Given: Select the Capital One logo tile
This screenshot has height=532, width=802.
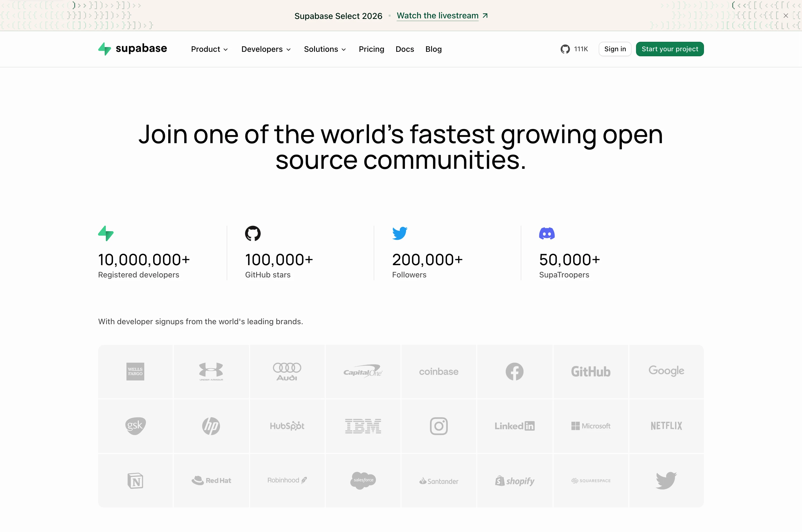Looking at the screenshot, I should pos(363,371).
